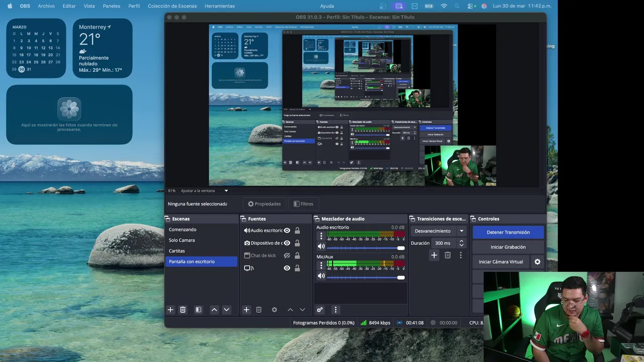Add a transition with plus icon
644x362 pixels.
pyautogui.click(x=434, y=255)
